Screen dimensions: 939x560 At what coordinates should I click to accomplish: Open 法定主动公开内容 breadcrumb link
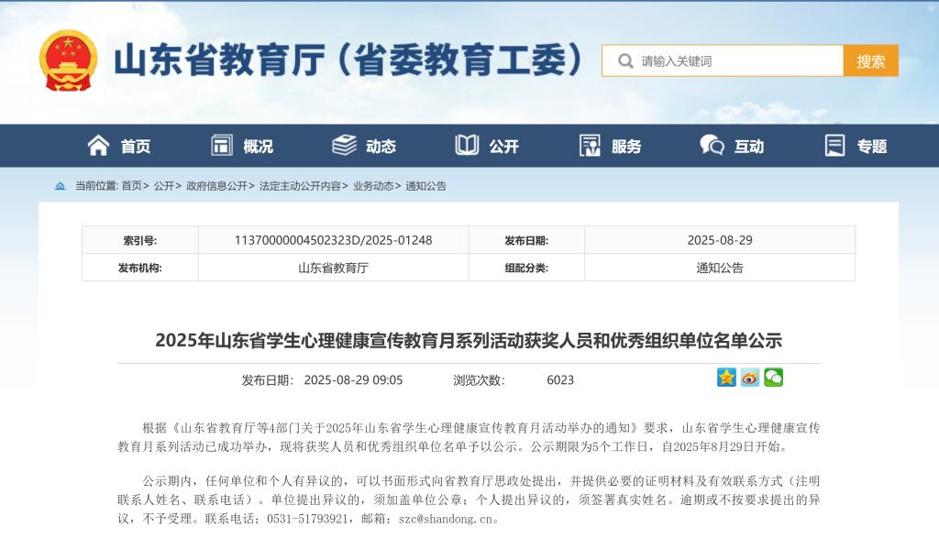tap(300, 186)
